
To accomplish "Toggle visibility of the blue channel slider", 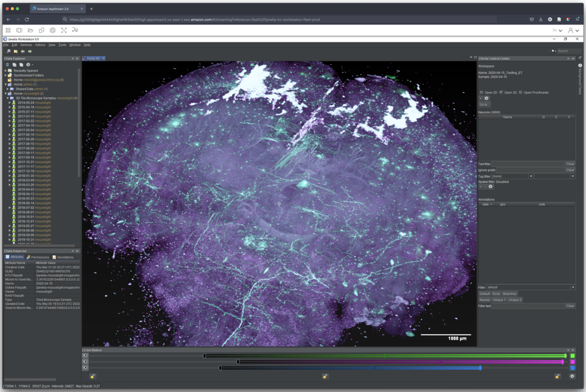I will coord(86,368).
